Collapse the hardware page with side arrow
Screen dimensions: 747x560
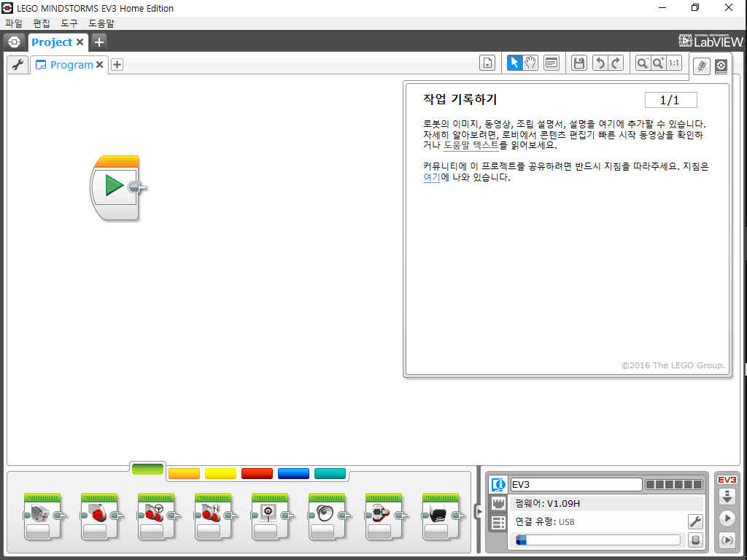479,512
